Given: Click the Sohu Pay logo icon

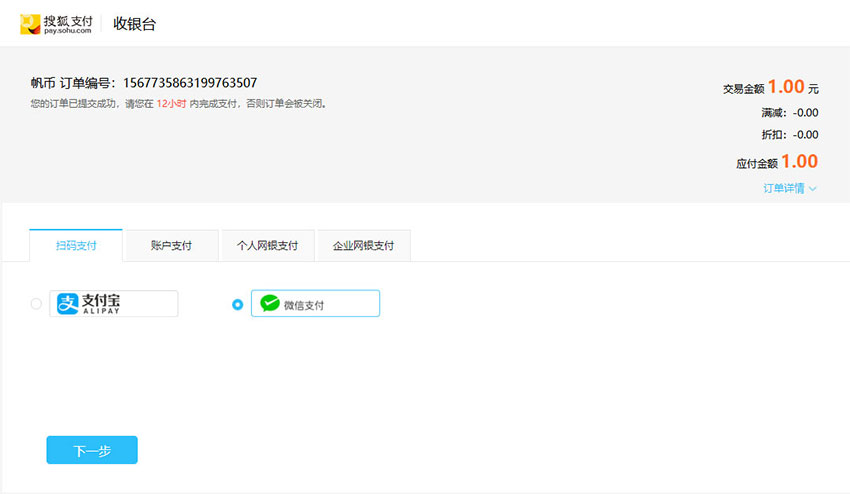Looking at the screenshot, I should point(30,24).
